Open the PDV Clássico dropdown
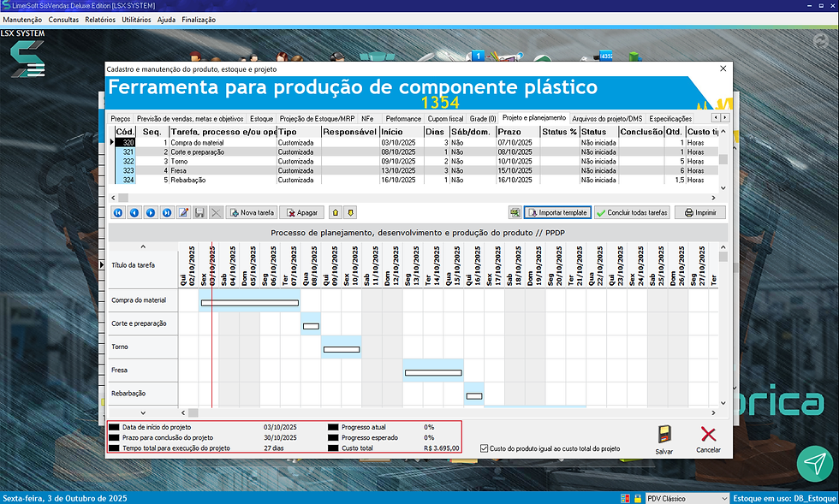839x504 pixels. pyautogui.click(x=724, y=498)
